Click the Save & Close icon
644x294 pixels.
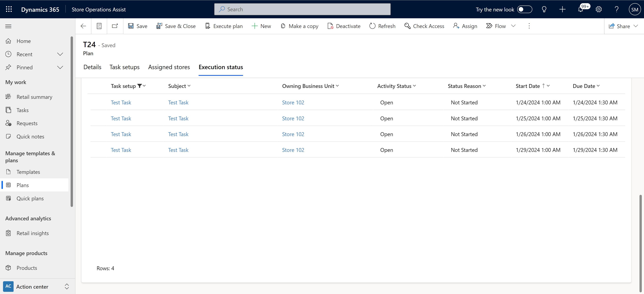(x=159, y=26)
